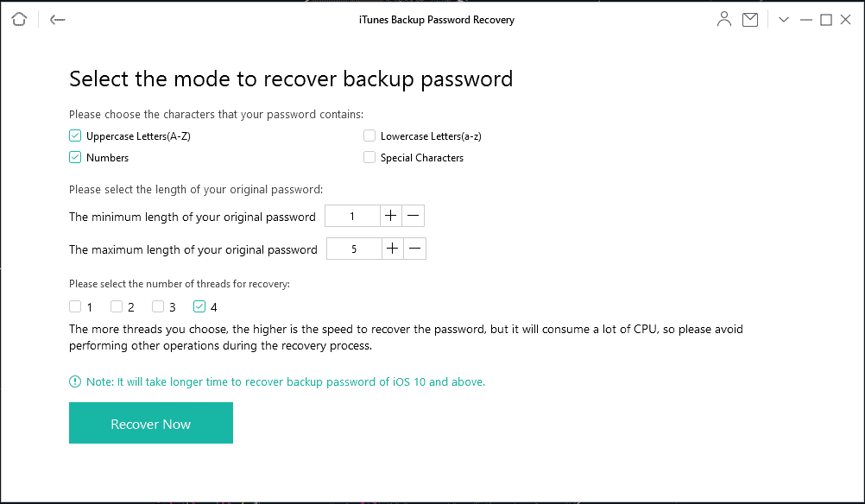Enable Lowercase Letters(a-z) checkbox
This screenshot has width=865, height=504.
[369, 135]
